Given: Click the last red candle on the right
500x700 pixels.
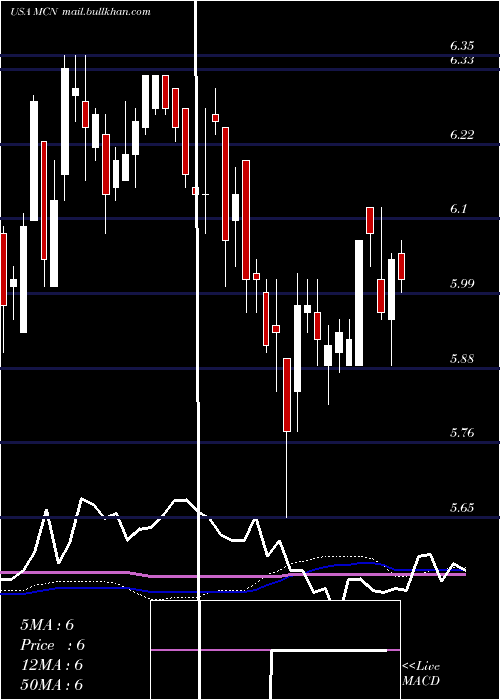Looking at the screenshot, I should (401, 267).
